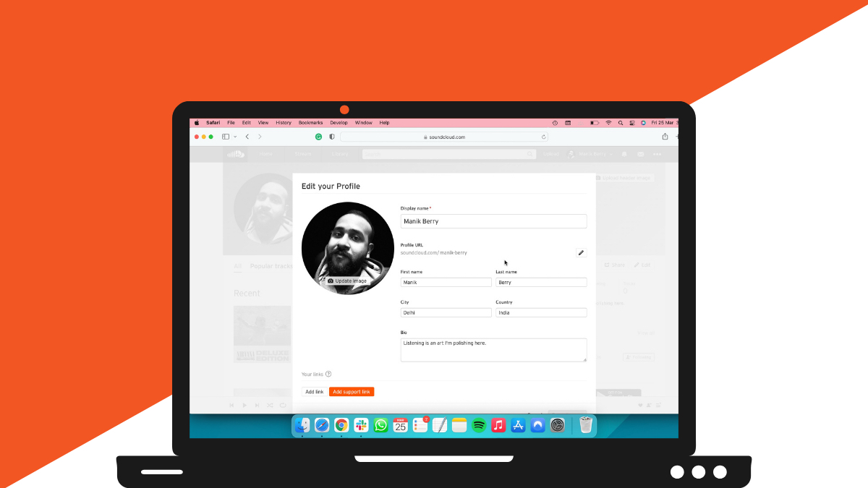Open the SoundCloud logo home icon
Screen dimensions: 868x488
pos(235,154)
